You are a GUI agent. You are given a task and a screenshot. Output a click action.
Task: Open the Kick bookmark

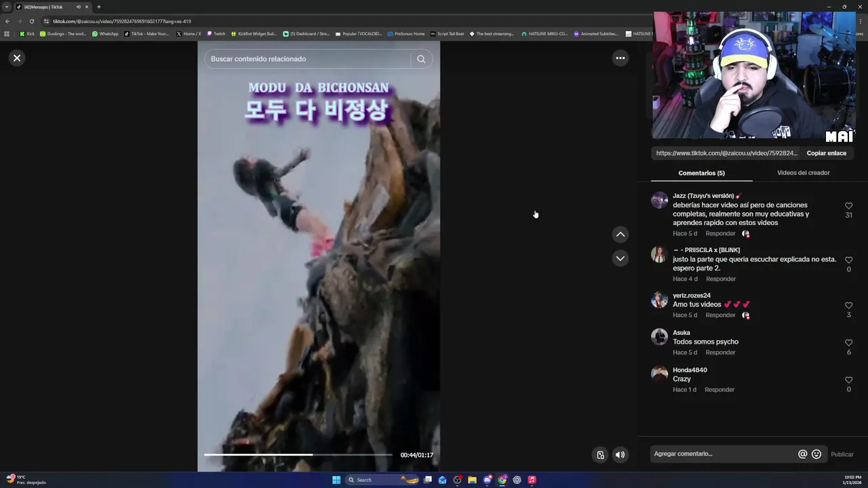tap(27, 33)
